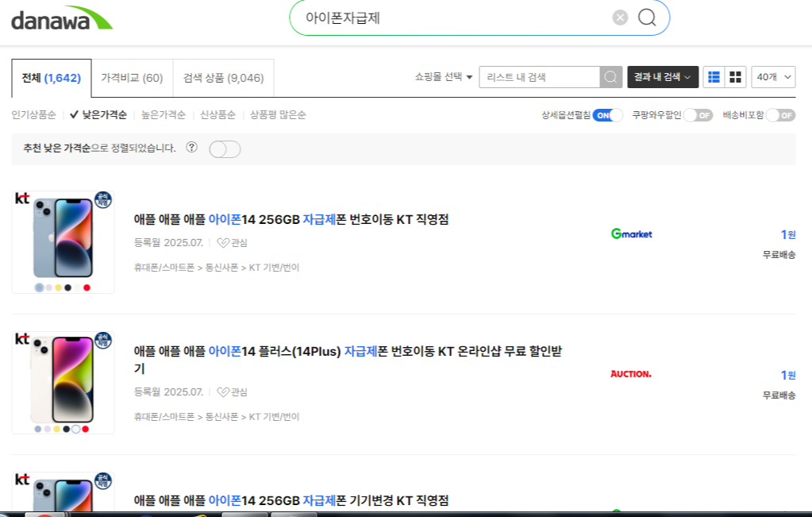
Task: Click the 1원 price on the AUCTION row
Action: 787,375
